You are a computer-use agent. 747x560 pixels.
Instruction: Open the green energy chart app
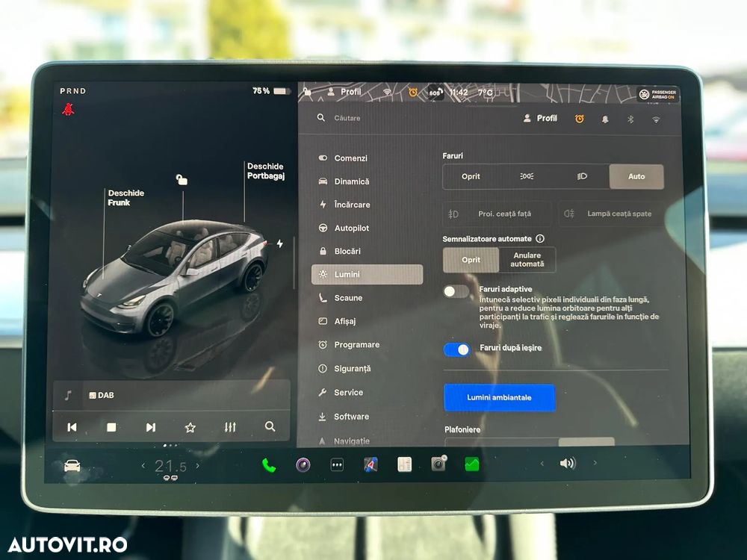(472, 464)
